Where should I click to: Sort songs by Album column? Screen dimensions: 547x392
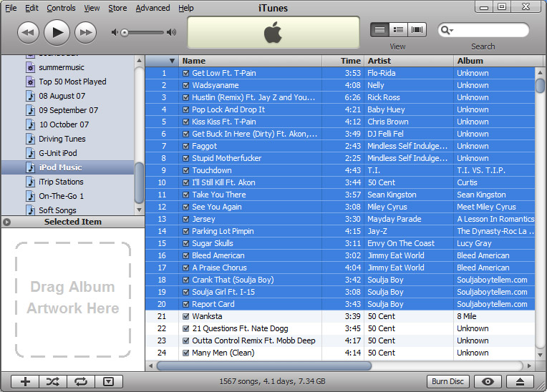click(x=498, y=61)
